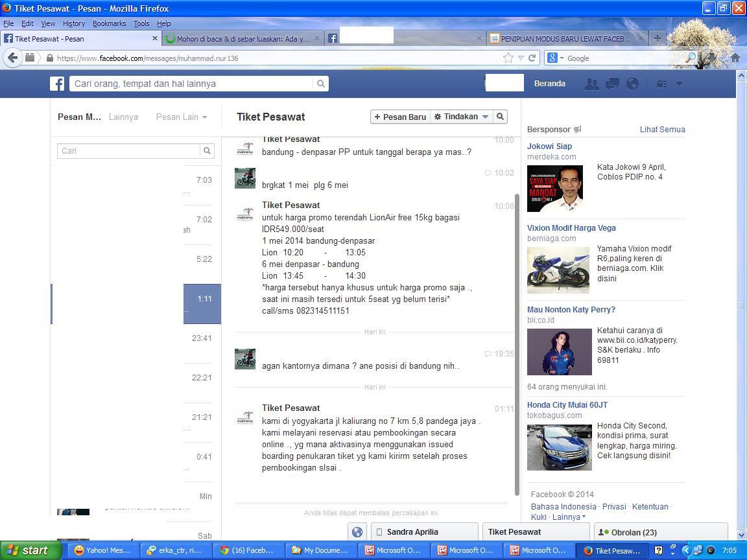Open the URL history dropdown arrow
Viewport: 747px width, 560px height.
pyautogui.click(x=521, y=58)
